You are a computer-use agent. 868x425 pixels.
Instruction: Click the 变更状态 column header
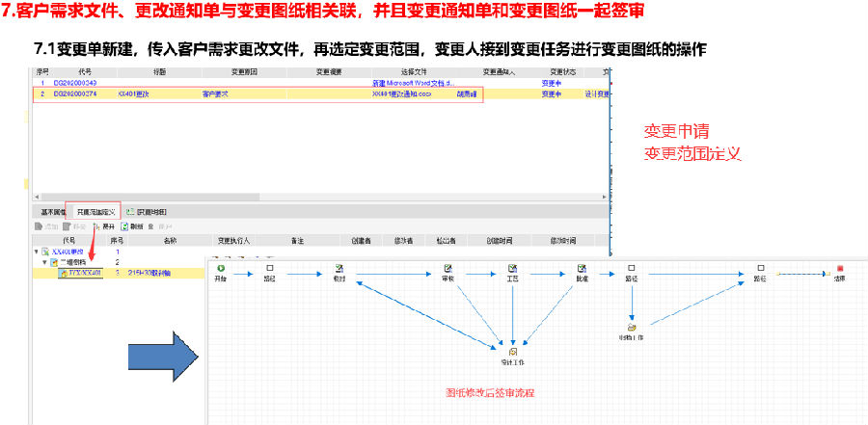coord(562,72)
